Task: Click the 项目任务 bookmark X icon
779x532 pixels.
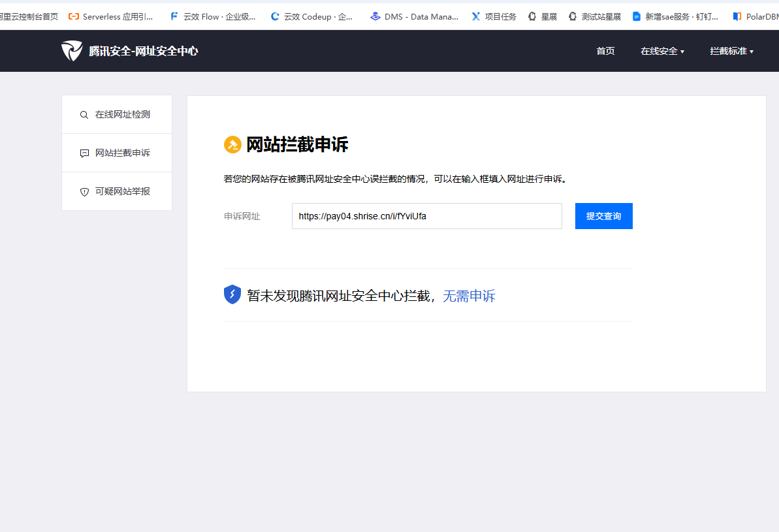Action: point(476,16)
